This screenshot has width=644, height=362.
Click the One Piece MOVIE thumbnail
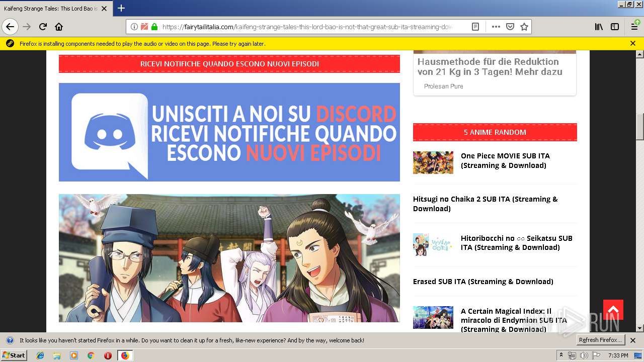[433, 162]
